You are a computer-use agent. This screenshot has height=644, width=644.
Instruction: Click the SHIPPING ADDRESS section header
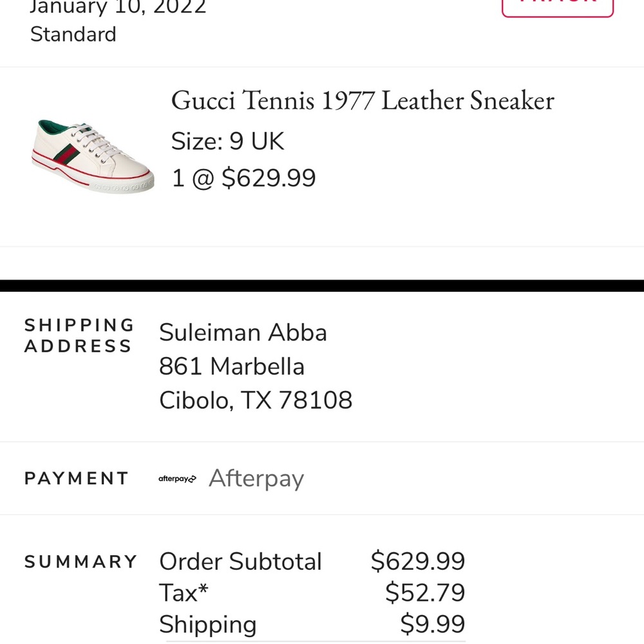(79, 335)
